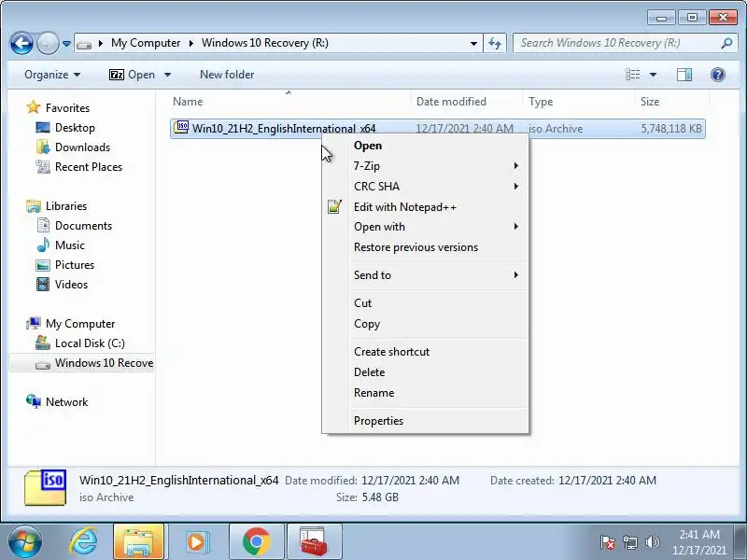Select the iso file icon in the list

(x=181, y=128)
